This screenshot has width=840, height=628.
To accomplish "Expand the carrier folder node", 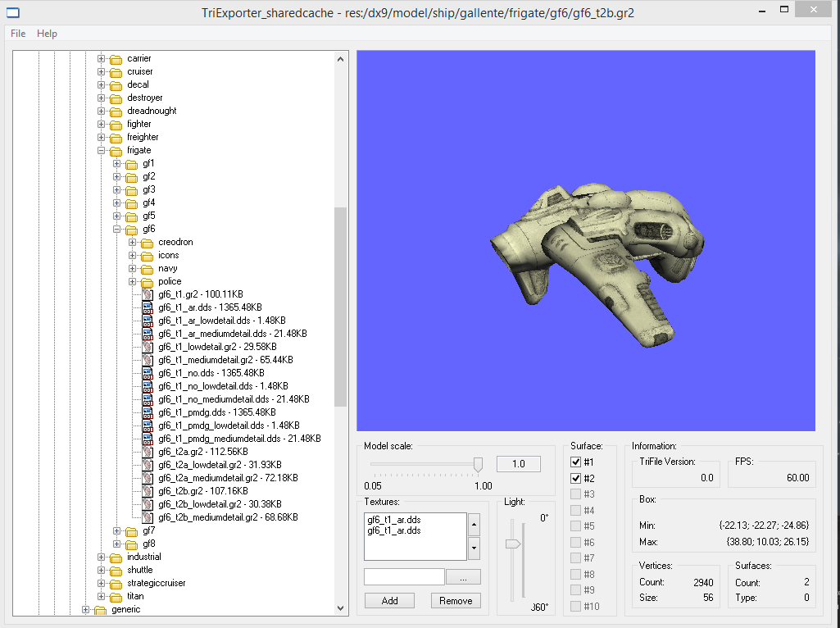I will (101, 58).
